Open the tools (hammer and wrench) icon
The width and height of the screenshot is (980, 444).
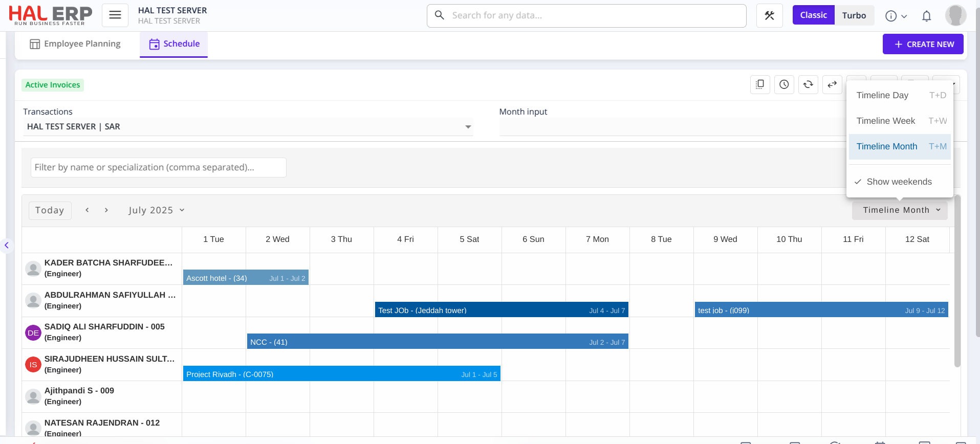pos(769,16)
